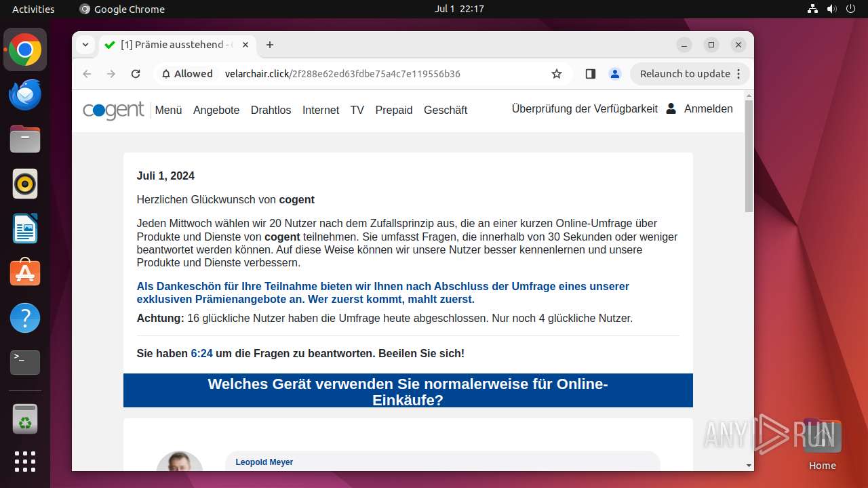Viewport: 868px width, 488px height.
Task: Open TV in site navigation
Action: click(x=357, y=110)
